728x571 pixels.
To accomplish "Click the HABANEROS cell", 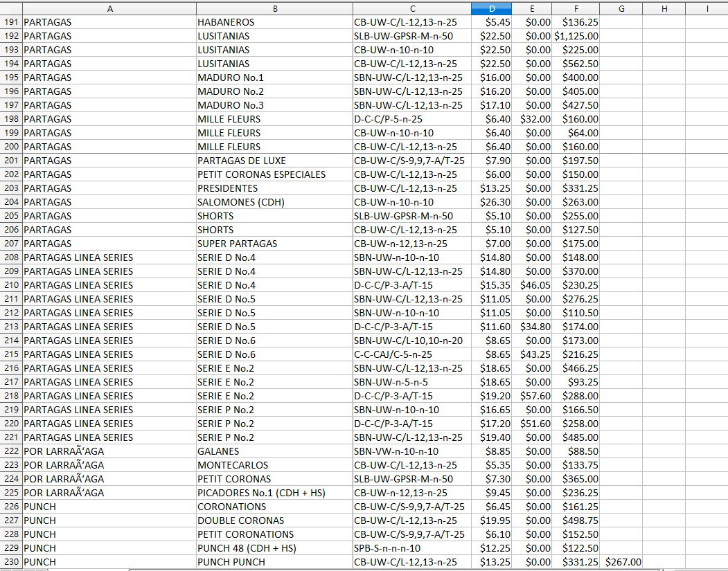I will pyautogui.click(x=275, y=21).
